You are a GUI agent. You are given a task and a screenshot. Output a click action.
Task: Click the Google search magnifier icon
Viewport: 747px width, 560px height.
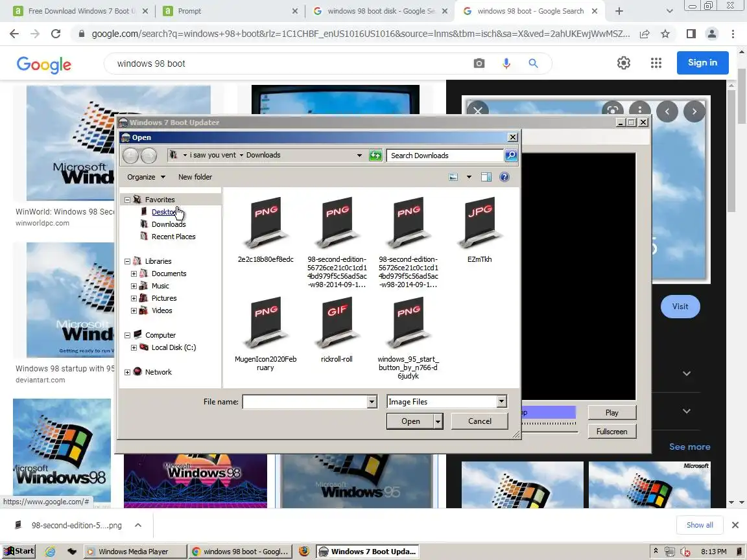[533, 64]
